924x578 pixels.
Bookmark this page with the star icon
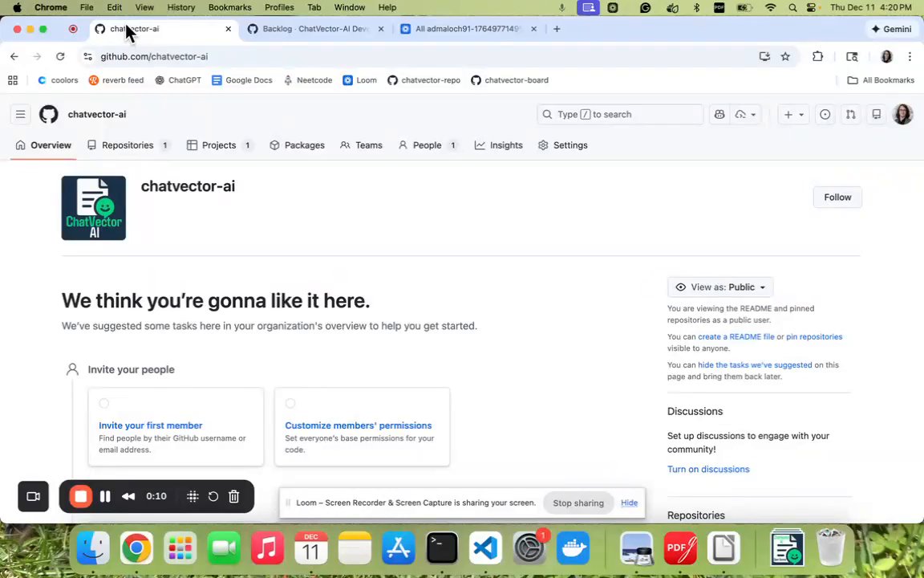[x=785, y=57]
